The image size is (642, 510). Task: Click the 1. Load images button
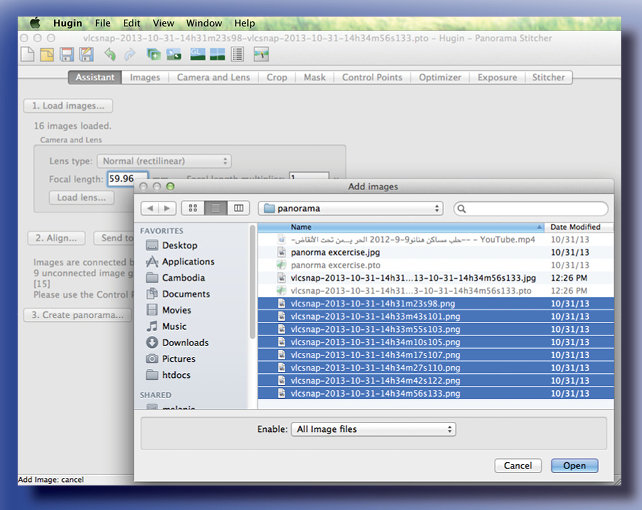tap(68, 106)
